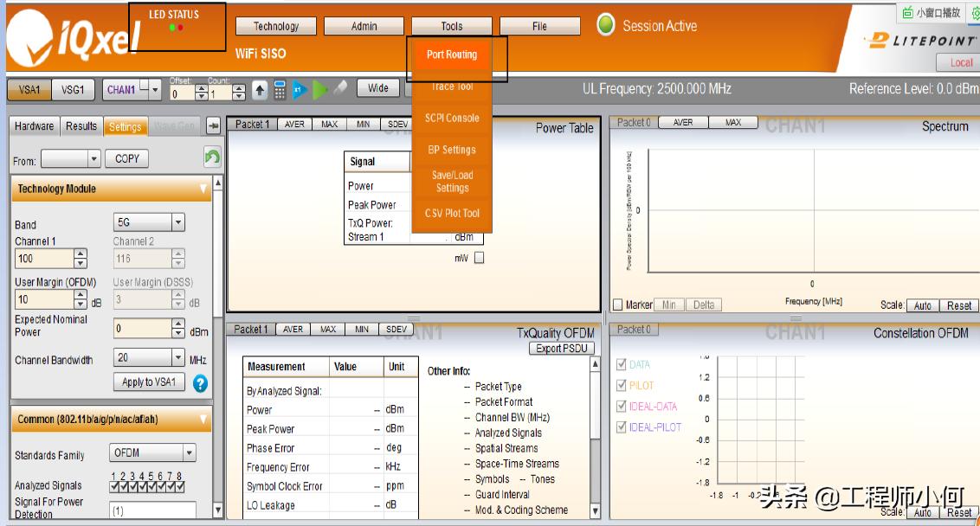Click the upload arrow icon in the toolbar
Screen dimensions: 980x526
click(x=260, y=91)
